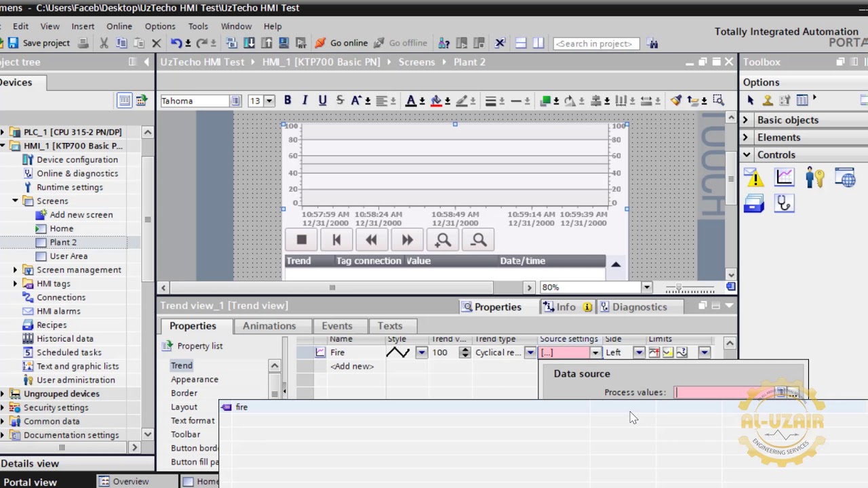Image resolution: width=868 pixels, height=488 pixels.
Task: Open HMI alarms in project tree
Action: [58, 311]
